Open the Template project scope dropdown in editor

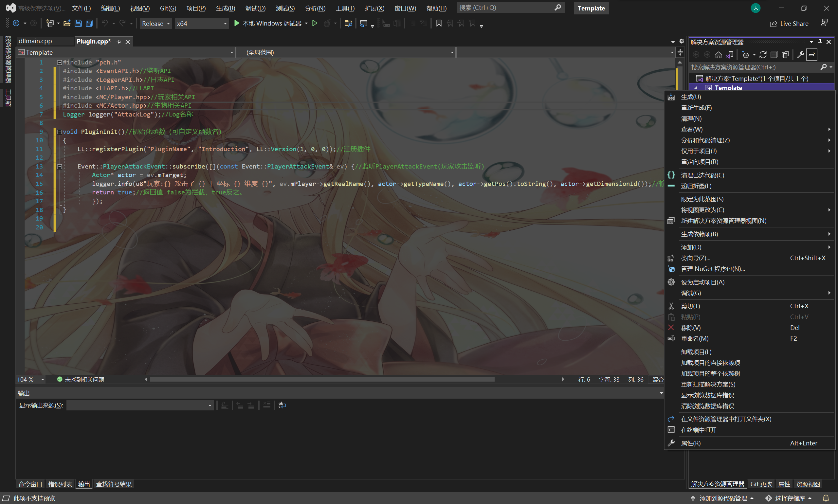[126, 52]
